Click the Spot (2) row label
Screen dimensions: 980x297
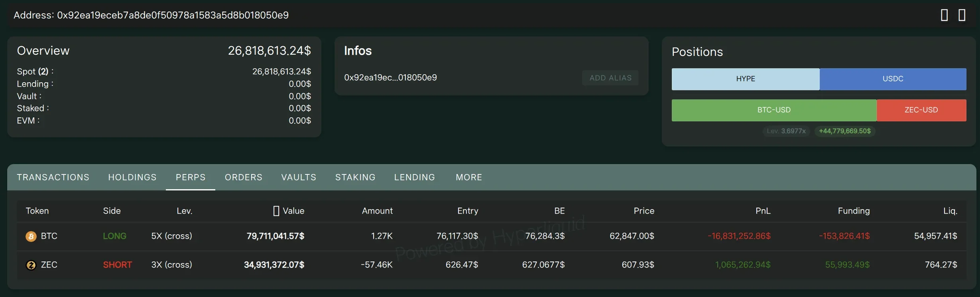[35, 72]
